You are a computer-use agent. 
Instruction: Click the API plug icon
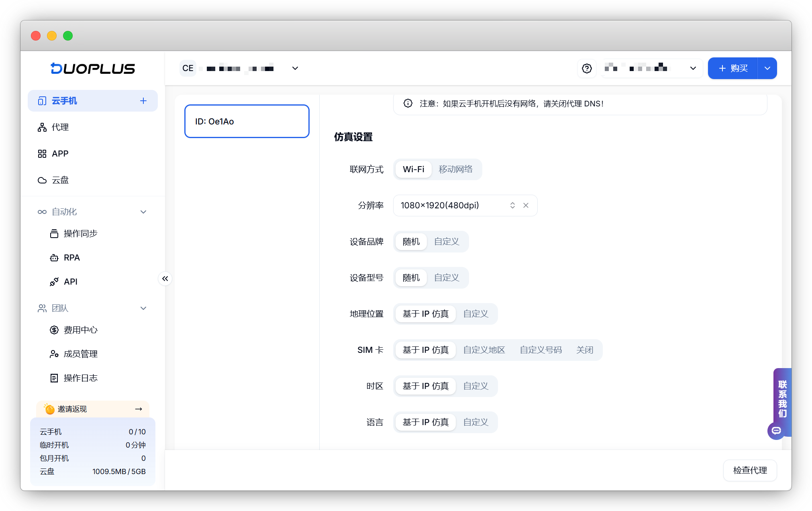(x=54, y=282)
